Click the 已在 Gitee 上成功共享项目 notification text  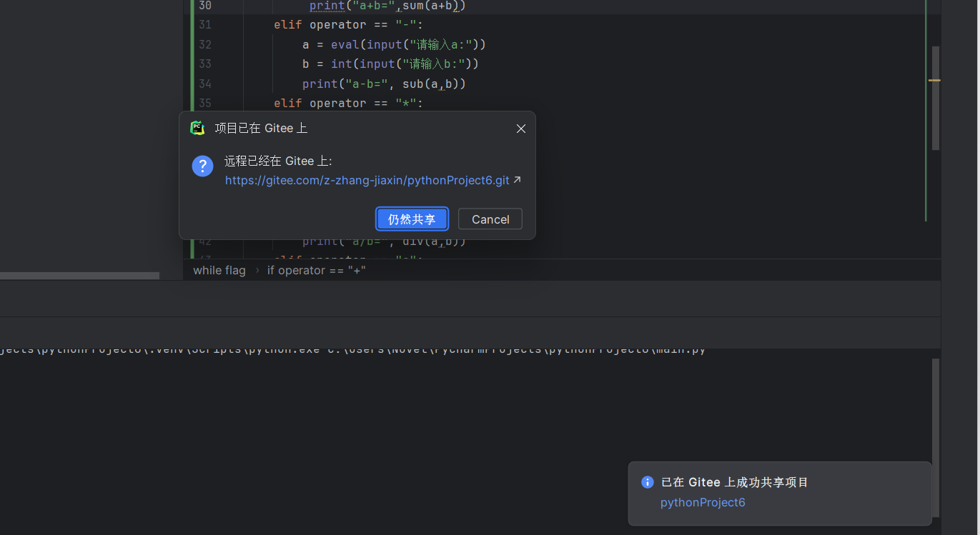(x=735, y=482)
